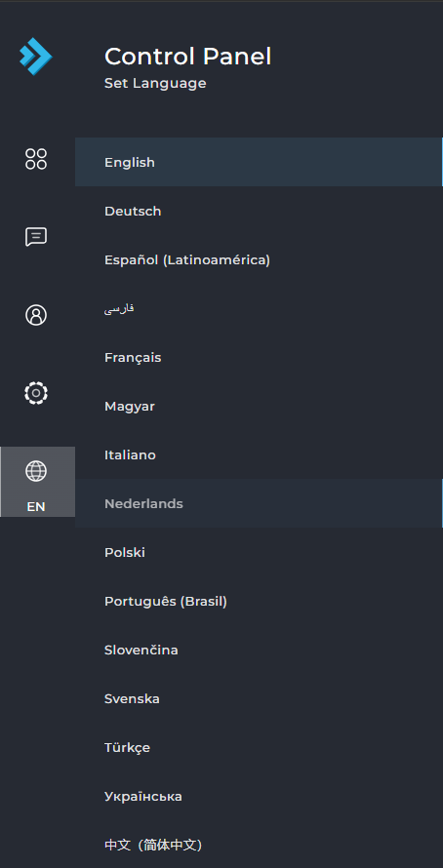
Task: Choose Español (Latinoamérica) option
Action: [x=259, y=259]
